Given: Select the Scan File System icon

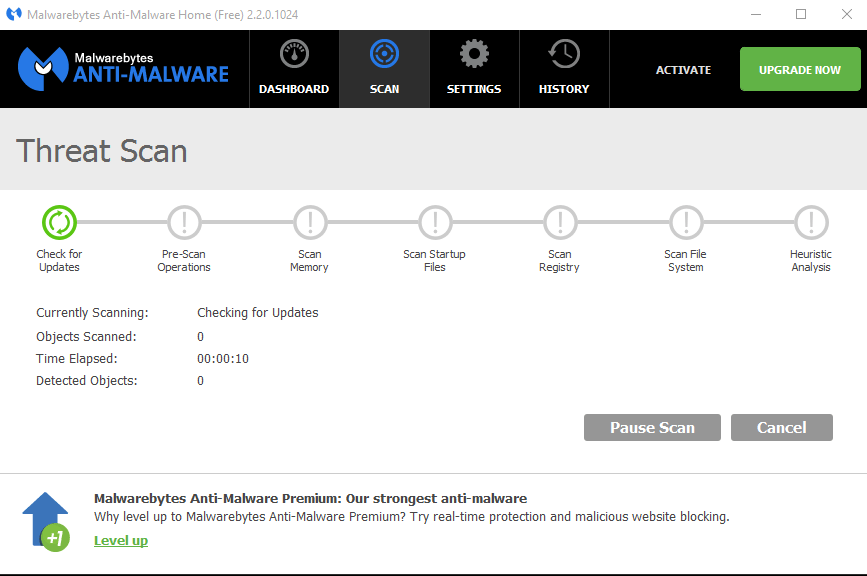Looking at the screenshot, I should (x=685, y=222).
